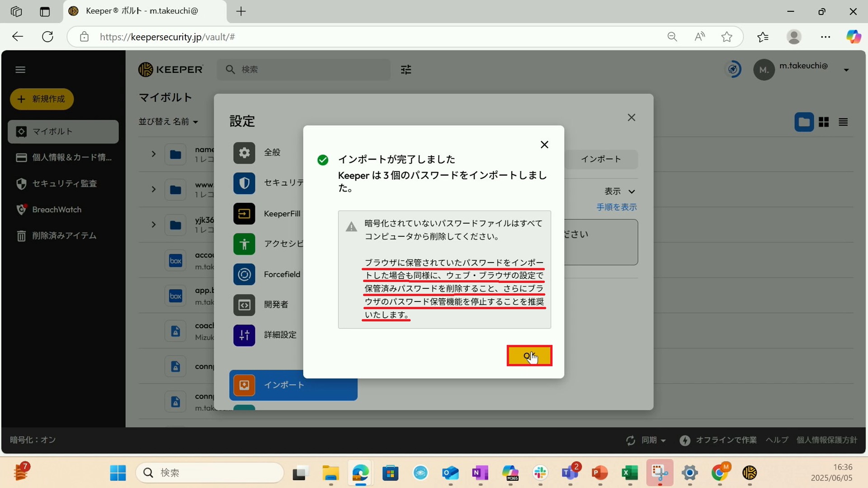
Task: Click the yellow OK button
Action: pyautogui.click(x=529, y=356)
